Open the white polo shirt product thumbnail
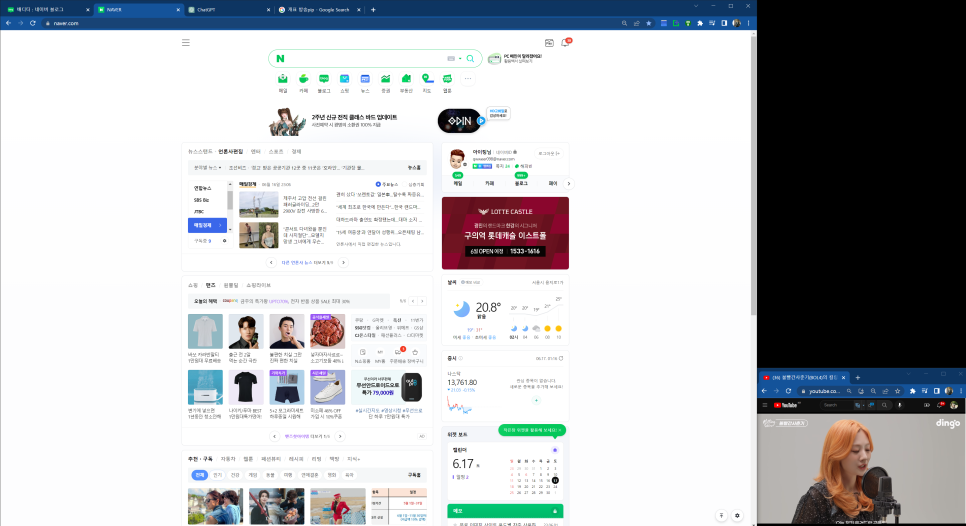Image resolution: width=966 pixels, height=526 pixels. tap(205, 331)
